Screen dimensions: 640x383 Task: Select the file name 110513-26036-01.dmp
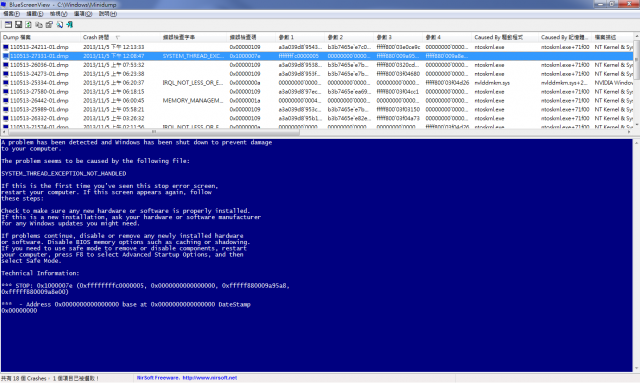pyautogui.click(x=39, y=65)
